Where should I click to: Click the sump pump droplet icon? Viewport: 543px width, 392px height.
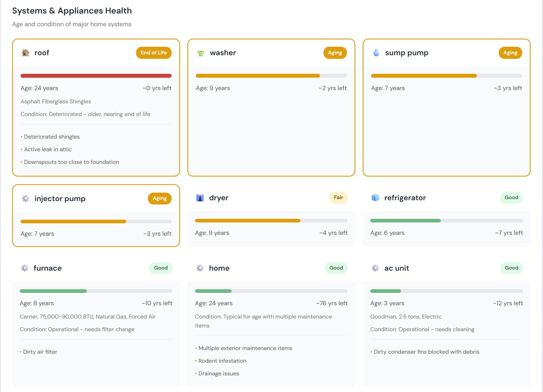[376, 53]
